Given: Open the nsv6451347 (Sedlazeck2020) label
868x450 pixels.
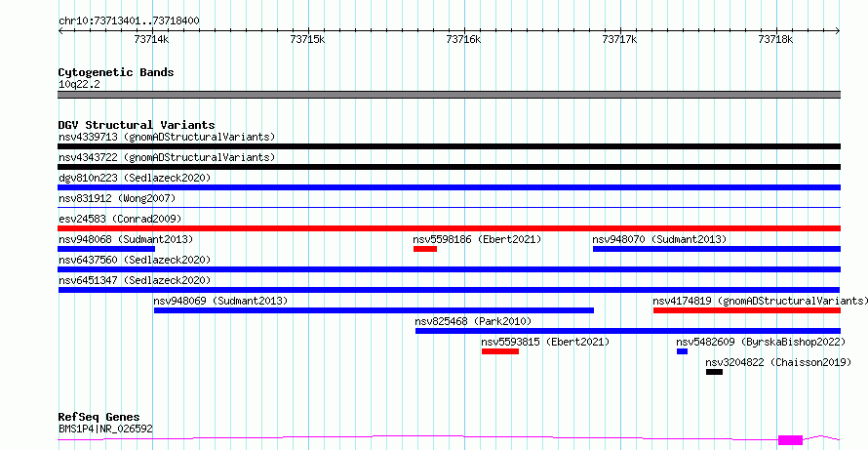Looking at the screenshot, I should [x=135, y=280].
